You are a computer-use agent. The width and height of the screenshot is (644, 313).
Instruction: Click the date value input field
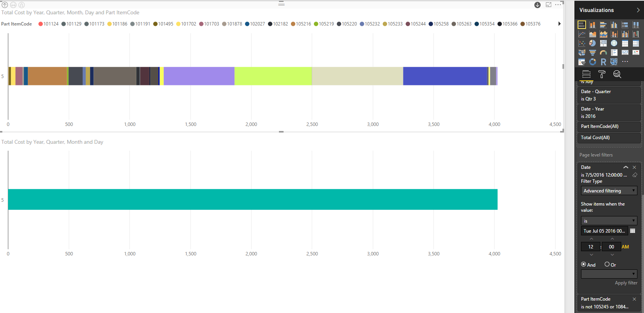tap(604, 231)
